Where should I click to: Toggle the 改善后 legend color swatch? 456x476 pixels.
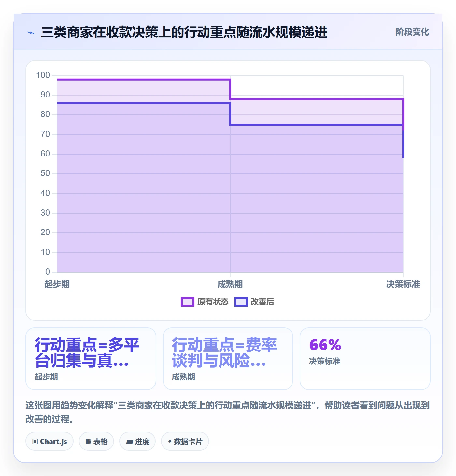(x=241, y=302)
